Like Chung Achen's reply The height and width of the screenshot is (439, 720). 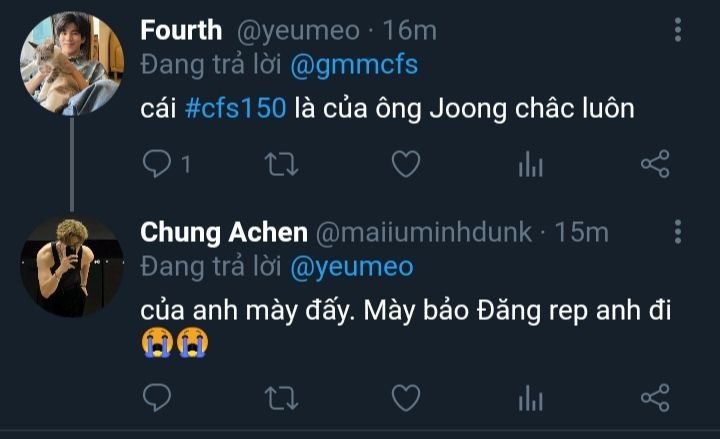[405, 399]
